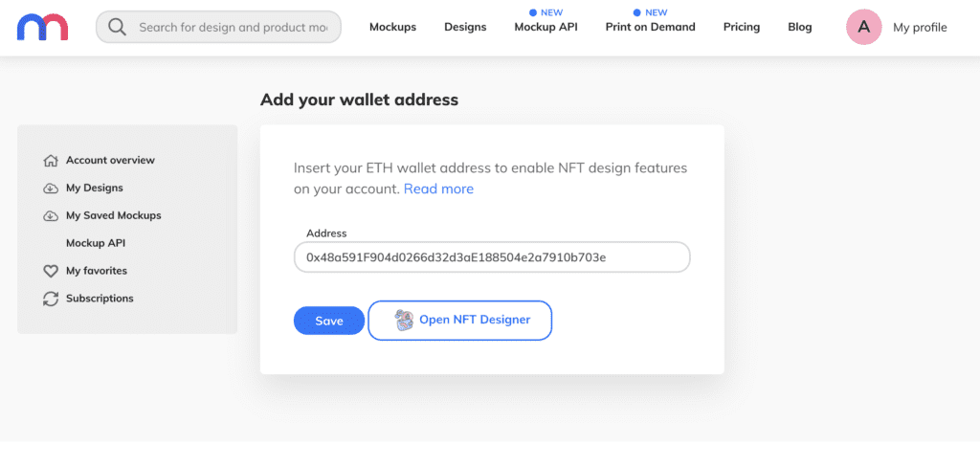Click the Mediamodifier logo
980x467 pixels.
click(42, 27)
